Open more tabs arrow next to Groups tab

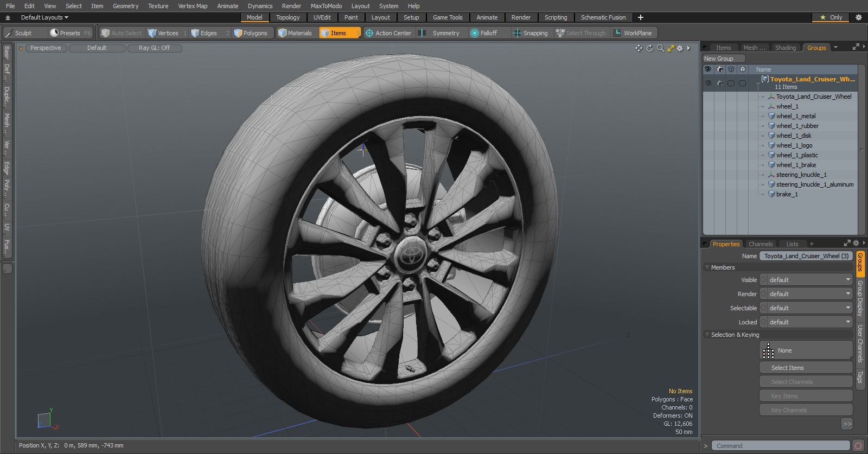click(836, 48)
